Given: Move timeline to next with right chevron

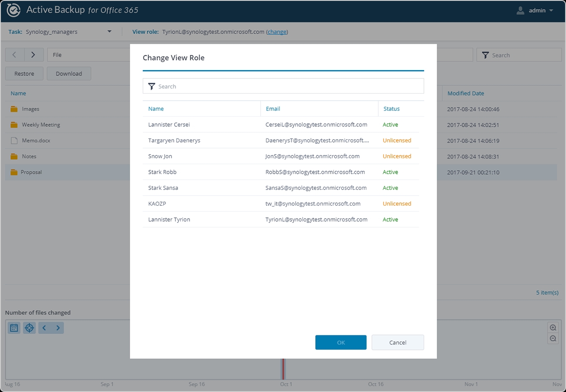Looking at the screenshot, I should pyautogui.click(x=57, y=328).
